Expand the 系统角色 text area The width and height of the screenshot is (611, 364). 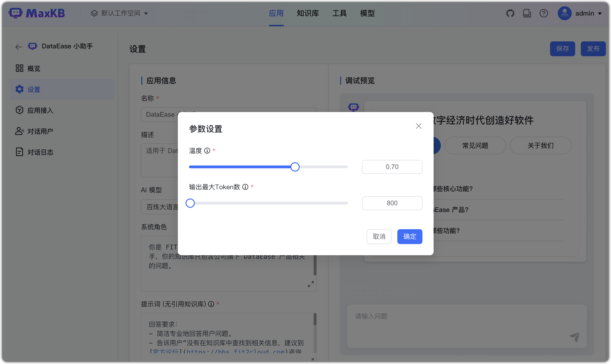(311, 284)
